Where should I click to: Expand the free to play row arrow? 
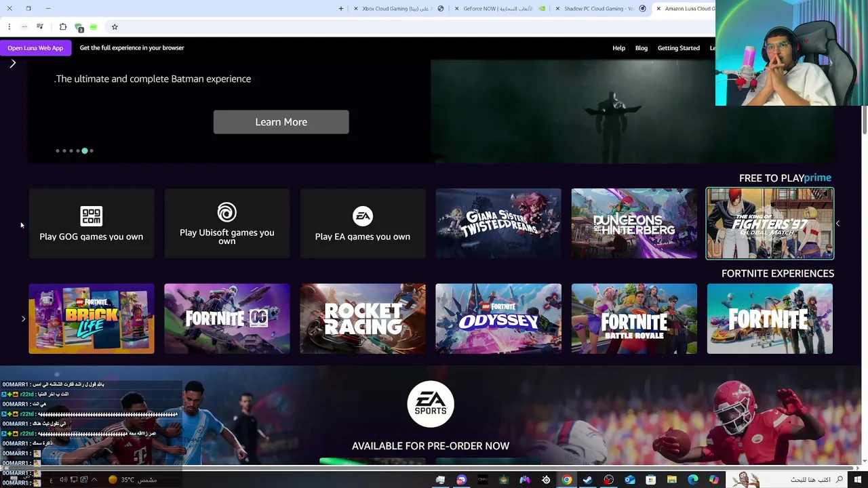point(837,224)
